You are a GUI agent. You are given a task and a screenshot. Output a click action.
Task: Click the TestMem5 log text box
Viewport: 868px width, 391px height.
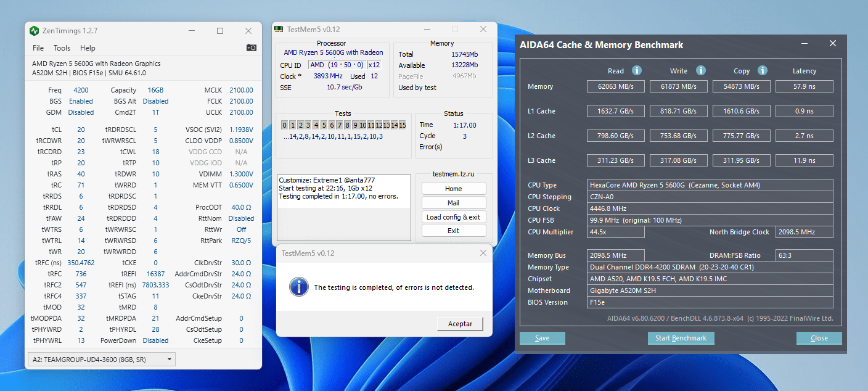point(344,208)
